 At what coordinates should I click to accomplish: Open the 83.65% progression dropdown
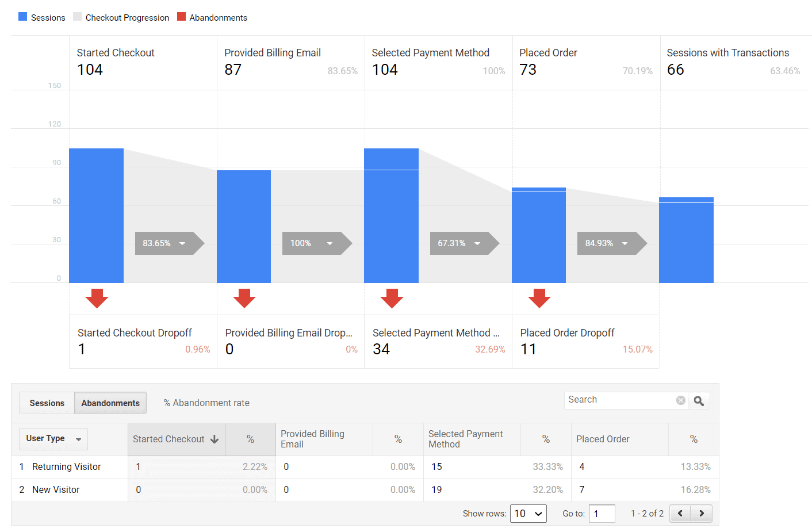170,243
